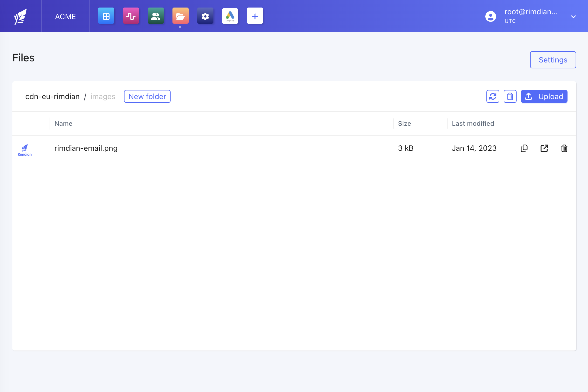Select the rimdian-email.png thumbnail
588x392 pixels.
25,150
